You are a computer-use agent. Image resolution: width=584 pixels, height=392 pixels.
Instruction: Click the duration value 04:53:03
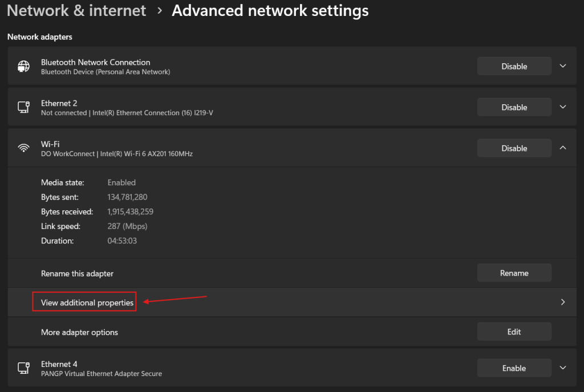[x=122, y=240]
